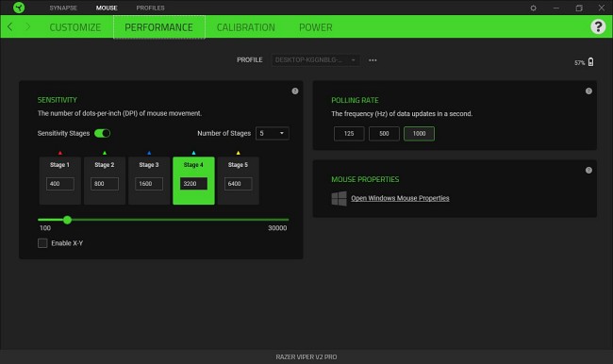This screenshot has height=364, width=613.
Task: Toggle the Sensitivity Stages switch
Action: 103,133
